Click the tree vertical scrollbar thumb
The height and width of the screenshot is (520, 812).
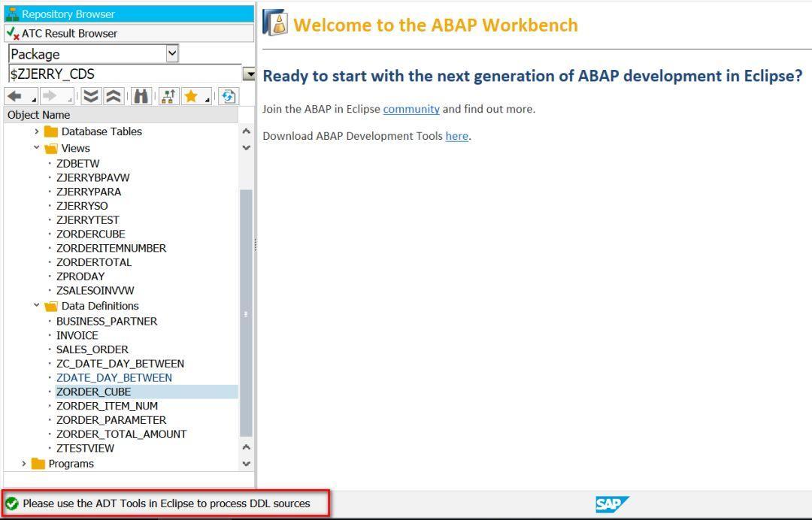pyautogui.click(x=246, y=313)
